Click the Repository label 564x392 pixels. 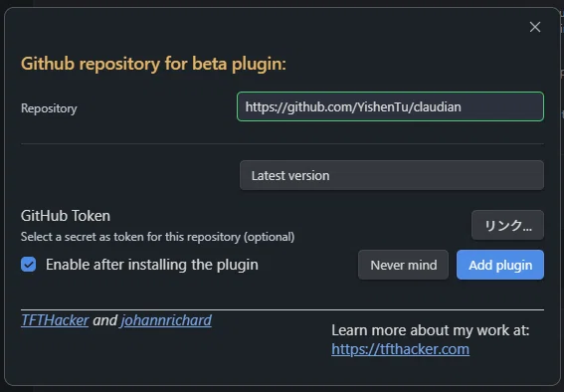(49, 108)
